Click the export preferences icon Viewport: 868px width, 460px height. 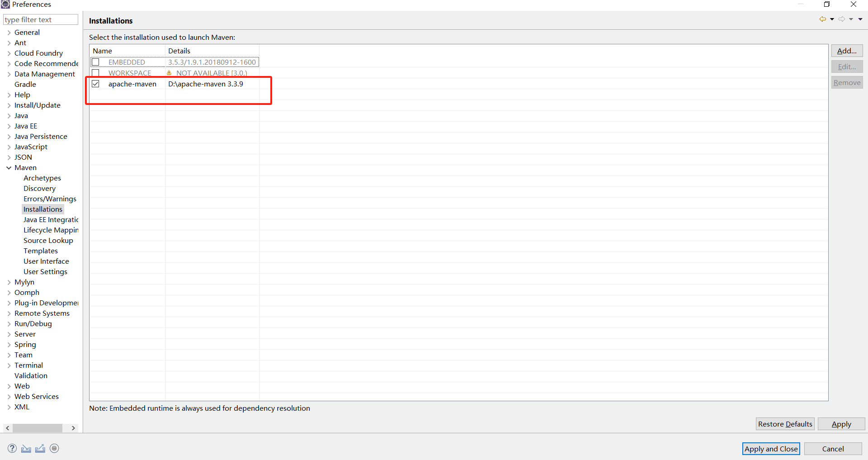[x=40, y=448]
